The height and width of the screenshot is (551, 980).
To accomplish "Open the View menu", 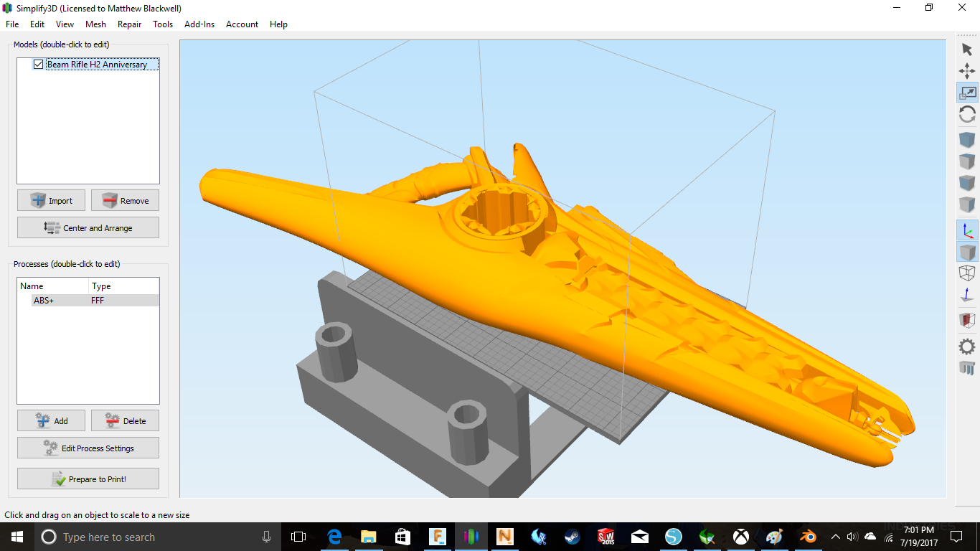I will [65, 24].
